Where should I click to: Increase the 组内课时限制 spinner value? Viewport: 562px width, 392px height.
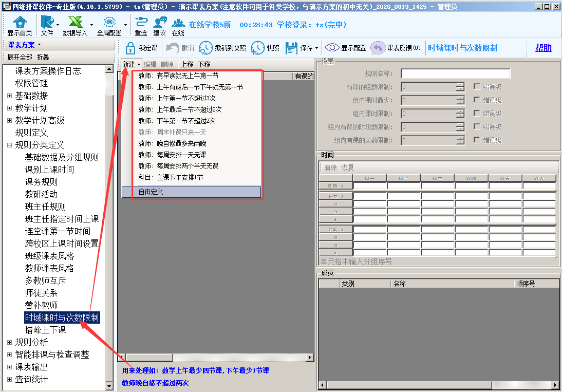460,111
